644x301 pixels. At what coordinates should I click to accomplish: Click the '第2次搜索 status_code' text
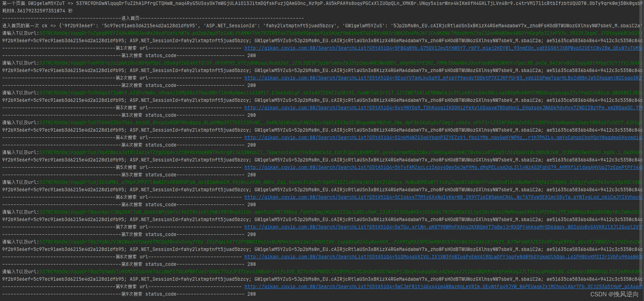149,86
